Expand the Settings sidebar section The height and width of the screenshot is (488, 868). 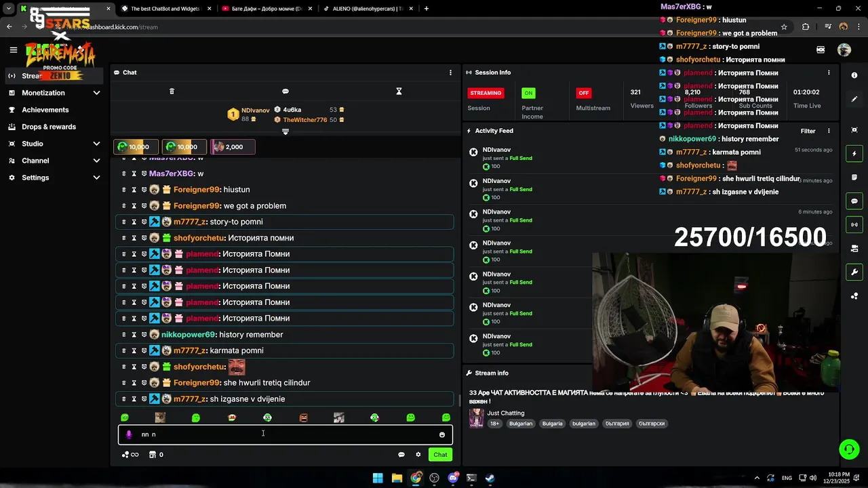tap(96, 178)
